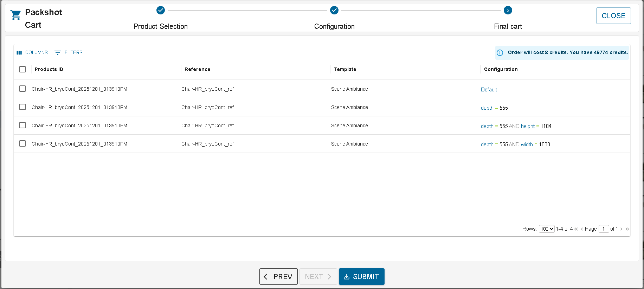
Task: Click the Final cart step number icon
Action: coord(508,10)
